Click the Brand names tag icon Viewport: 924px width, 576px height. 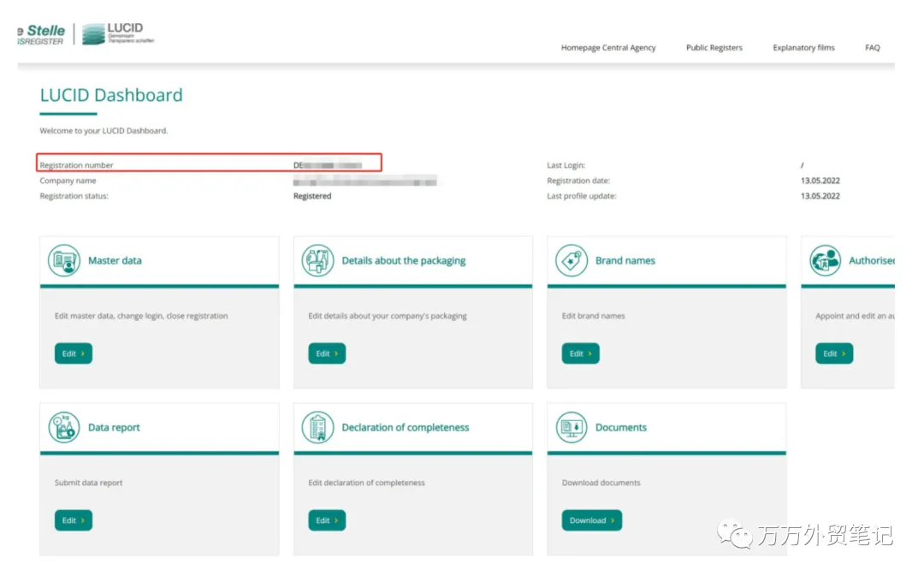tap(571, 260)
